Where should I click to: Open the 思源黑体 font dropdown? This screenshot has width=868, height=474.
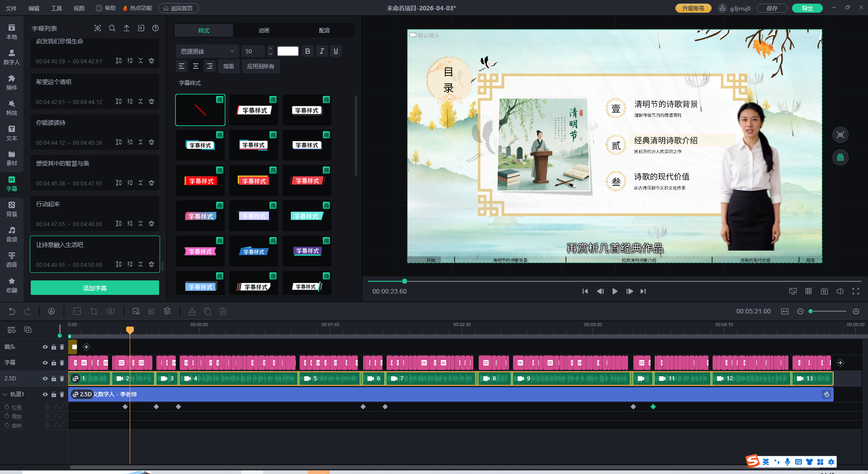coord(207,51)
